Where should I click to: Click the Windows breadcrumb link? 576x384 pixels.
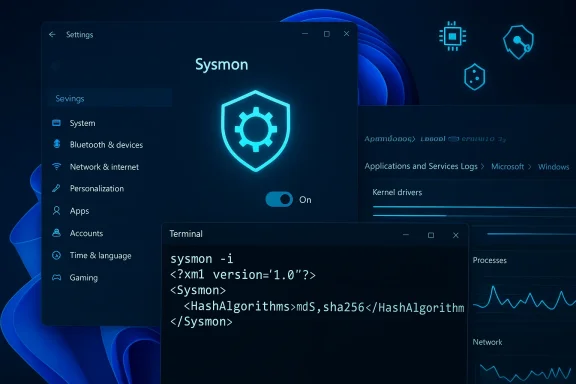tap(553, 167)
